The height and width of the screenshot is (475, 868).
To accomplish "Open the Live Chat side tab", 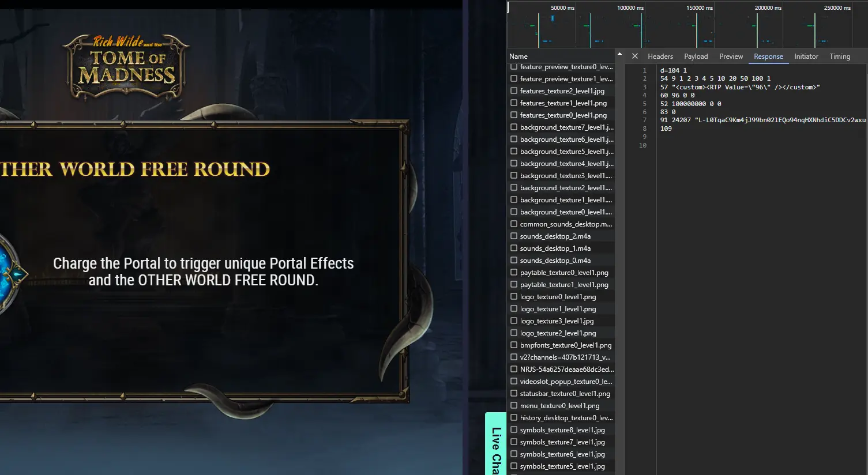I will click(x=495, y=444).
